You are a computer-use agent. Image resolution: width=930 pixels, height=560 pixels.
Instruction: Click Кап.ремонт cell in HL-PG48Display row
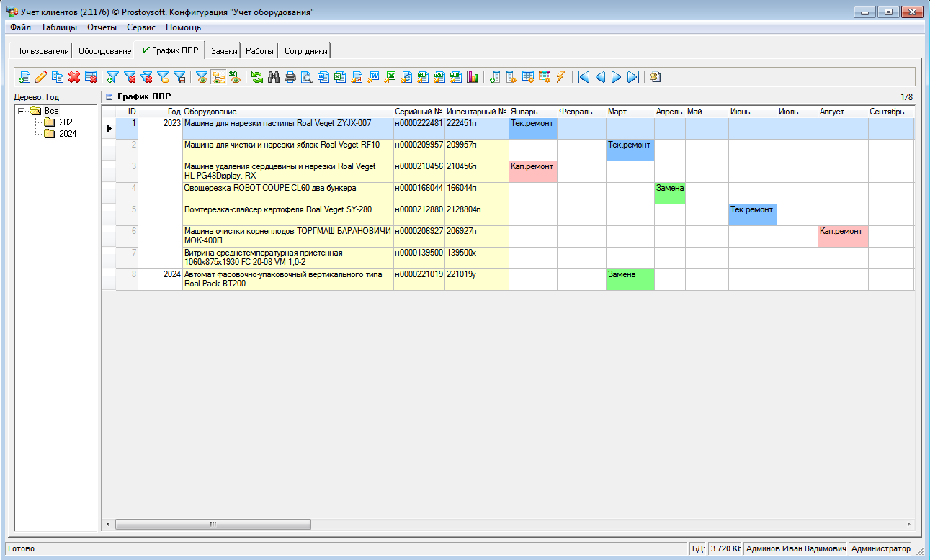(x=532, y=171)
